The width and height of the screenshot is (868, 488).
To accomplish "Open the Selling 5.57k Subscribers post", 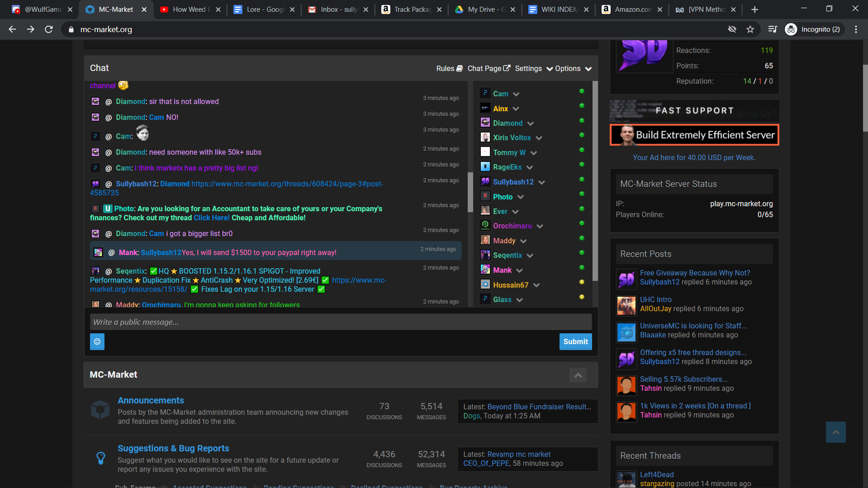I will pyautogui.click(x=684, y=379).
